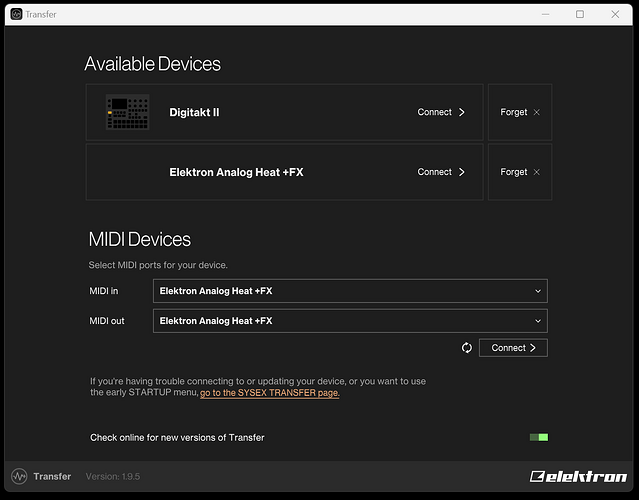Click the chevron arrow next to Analog Heat Connect
The image size is (639, 500).
461,172
